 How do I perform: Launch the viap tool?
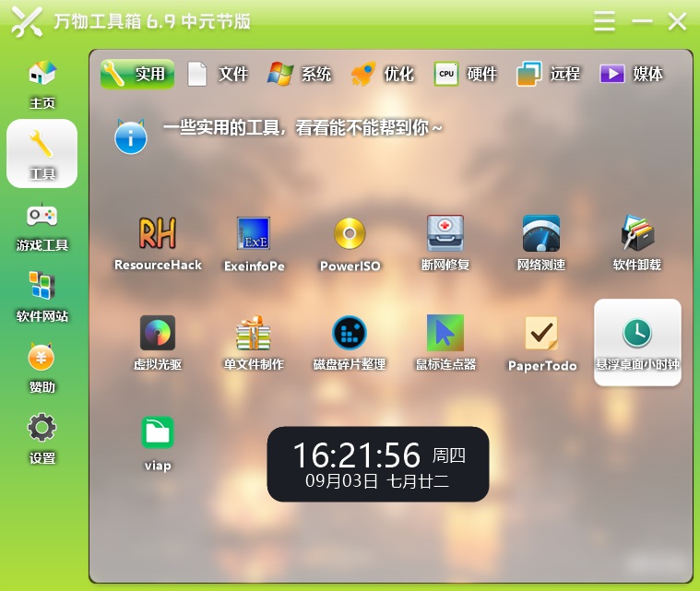(158, 443)
